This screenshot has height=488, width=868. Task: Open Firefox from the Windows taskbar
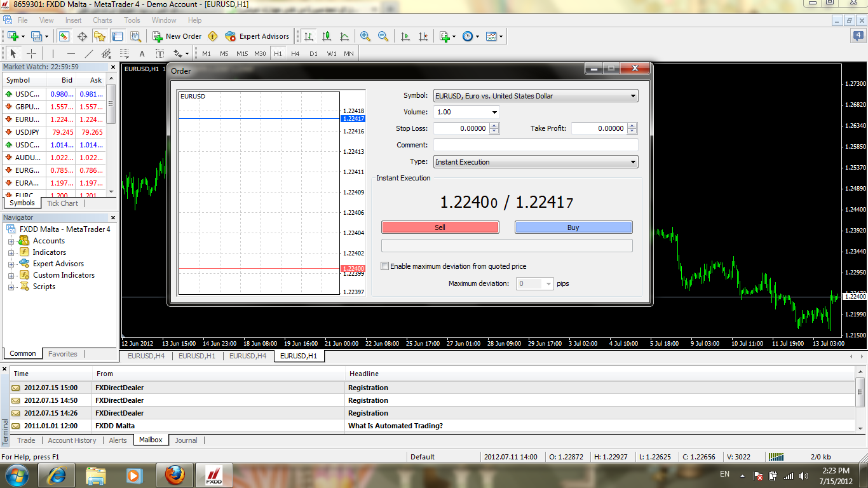[173, 475]
